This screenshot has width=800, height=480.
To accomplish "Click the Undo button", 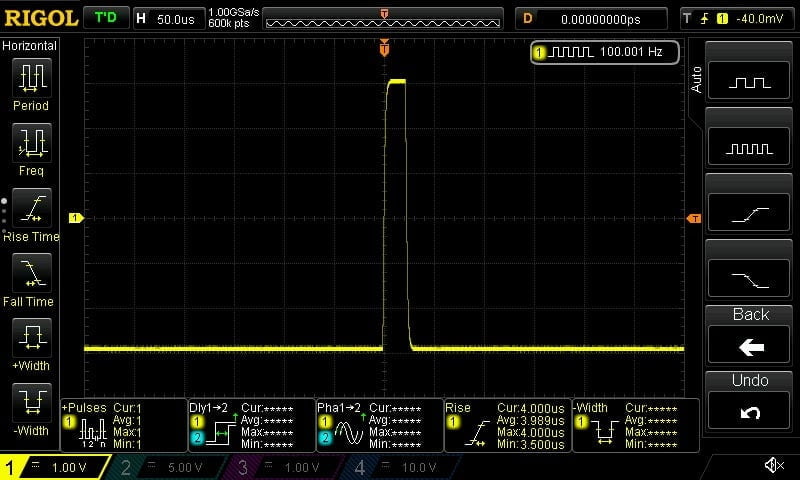I will point(749,411).
